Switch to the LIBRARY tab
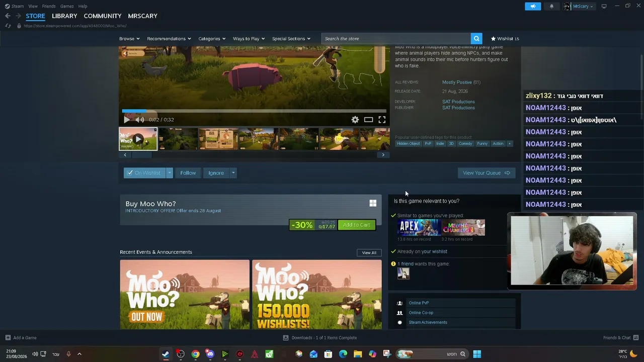644x362 pixels. [x=64, y=16]
